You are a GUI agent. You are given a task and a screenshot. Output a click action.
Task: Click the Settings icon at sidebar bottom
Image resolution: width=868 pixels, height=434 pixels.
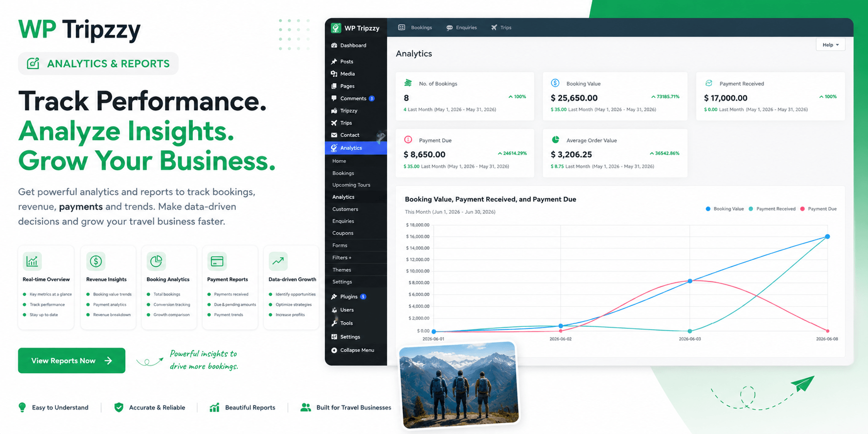tap(334, 337)
